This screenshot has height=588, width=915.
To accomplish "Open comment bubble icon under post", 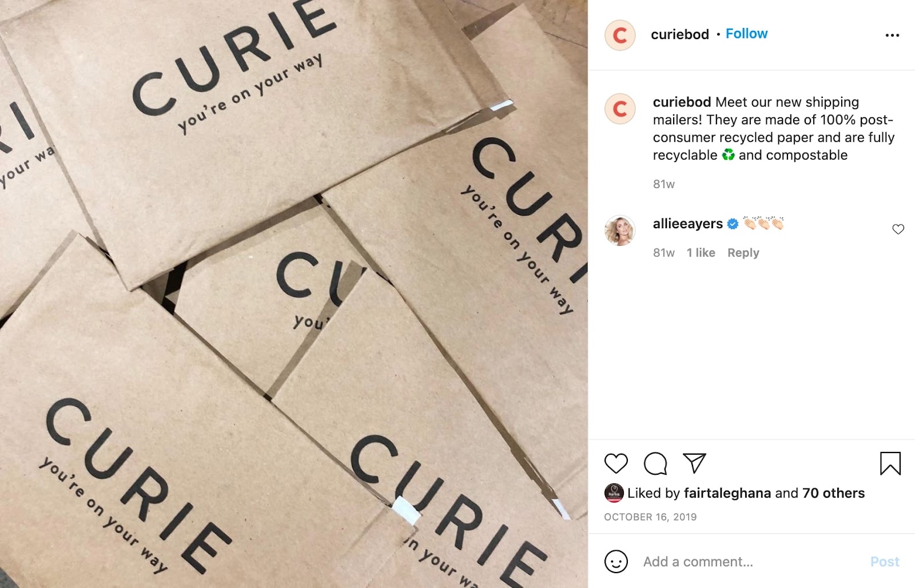I will tap(655, 463).
